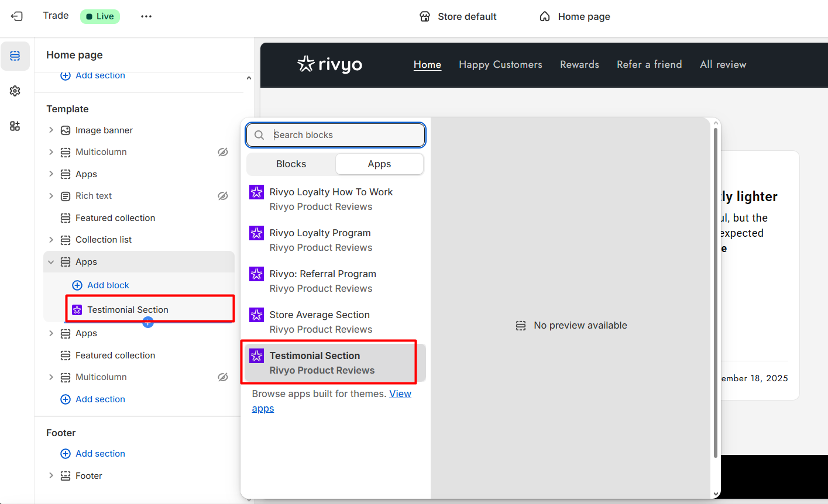828x504 pixels.
Task: Open the Sections panel icon
Action: (15, 56)
